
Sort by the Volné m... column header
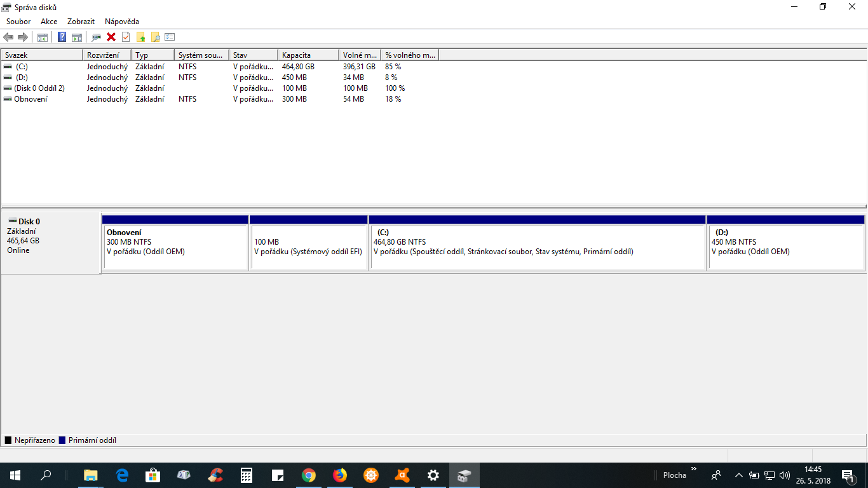tap(360, 55)
